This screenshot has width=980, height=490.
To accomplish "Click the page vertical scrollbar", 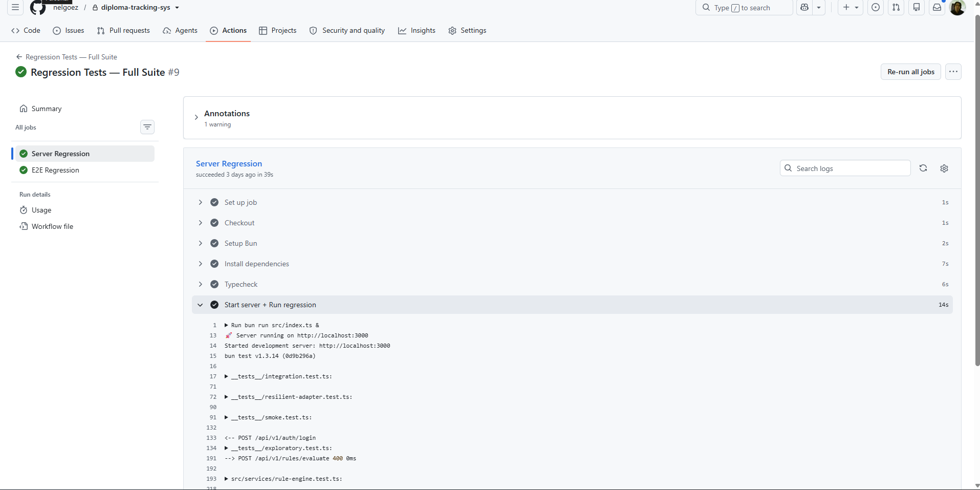I will coord(977,190).
